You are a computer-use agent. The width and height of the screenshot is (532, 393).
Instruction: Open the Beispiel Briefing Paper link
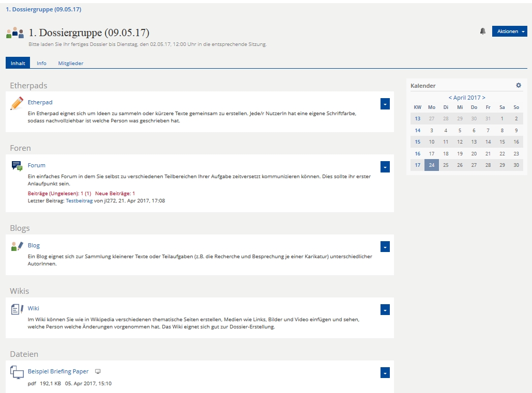tap(58, 371)
